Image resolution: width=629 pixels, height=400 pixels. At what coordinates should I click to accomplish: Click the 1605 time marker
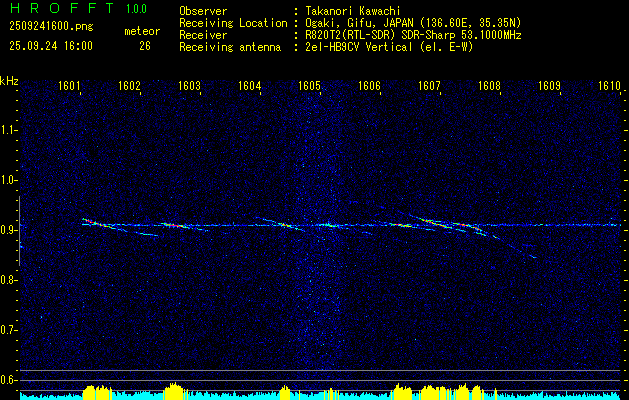[x=309, y=85]
